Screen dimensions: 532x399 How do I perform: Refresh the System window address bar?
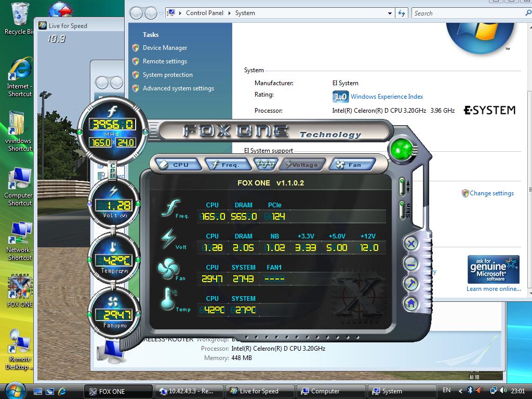pos(402,13)
